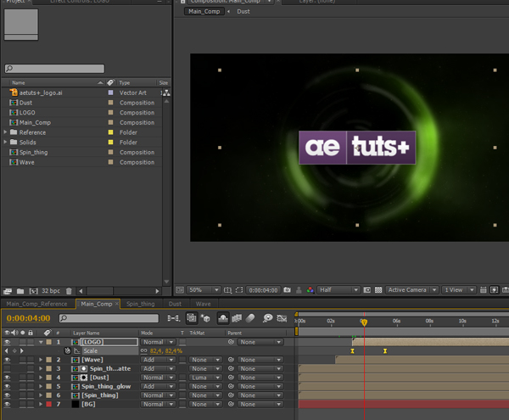Open the show channel RGB icon

point(310,290)
